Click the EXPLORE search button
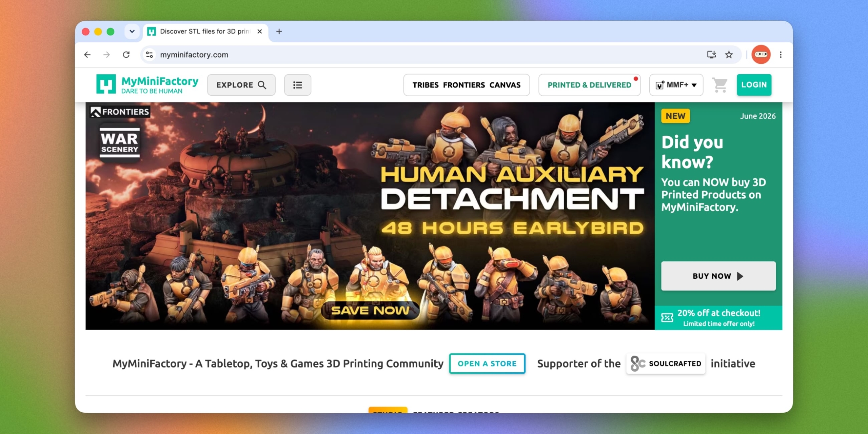Image resolution: width=868 pixels, height=434 pixels. (241, 85)
